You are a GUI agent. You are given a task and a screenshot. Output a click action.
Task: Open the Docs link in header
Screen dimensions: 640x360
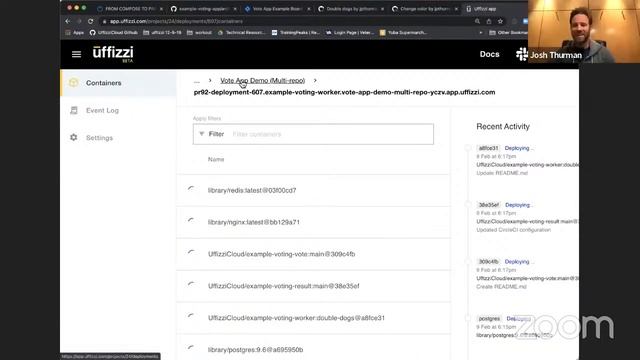click(x=489, y=54)
